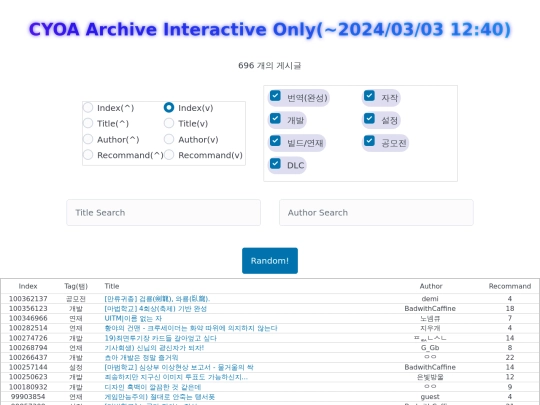The height and width of the screenshot is (405, 540).
Task: Disable the 공모전 tag filter
Action: click(369, 141)
